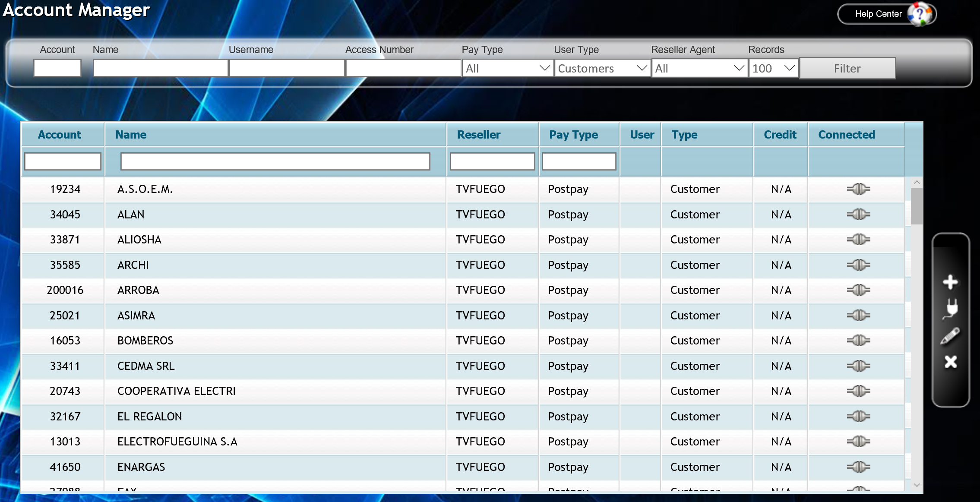Image resolution: width=980 pixels, height=502 pixels.
Task: Click the Username filter input field
Action: pyautogui.click(x=287, y=68)
